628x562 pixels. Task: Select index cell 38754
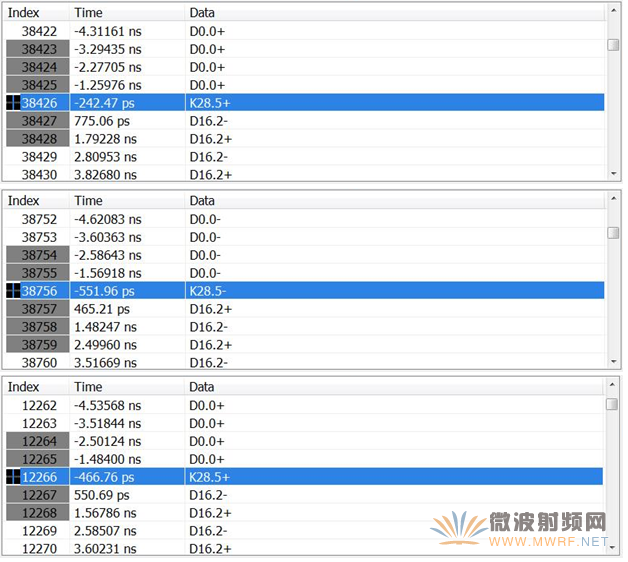click(x=38, y=255)
